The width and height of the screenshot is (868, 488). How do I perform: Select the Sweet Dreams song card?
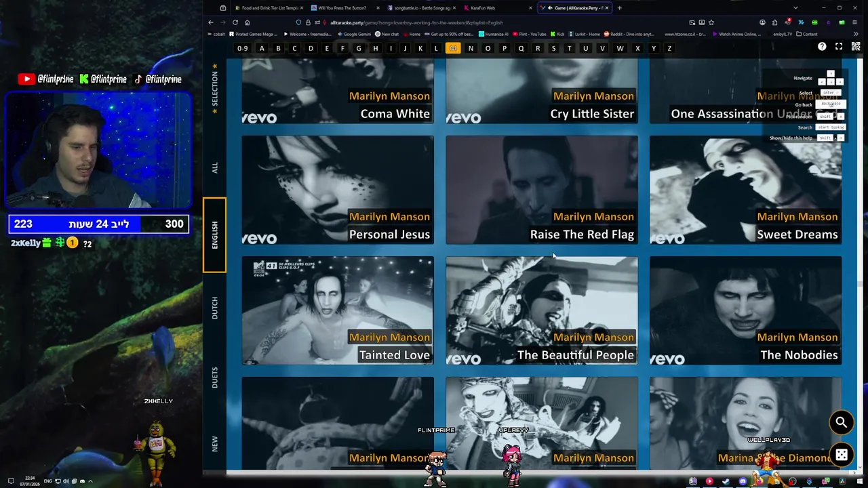pos(746,190)
